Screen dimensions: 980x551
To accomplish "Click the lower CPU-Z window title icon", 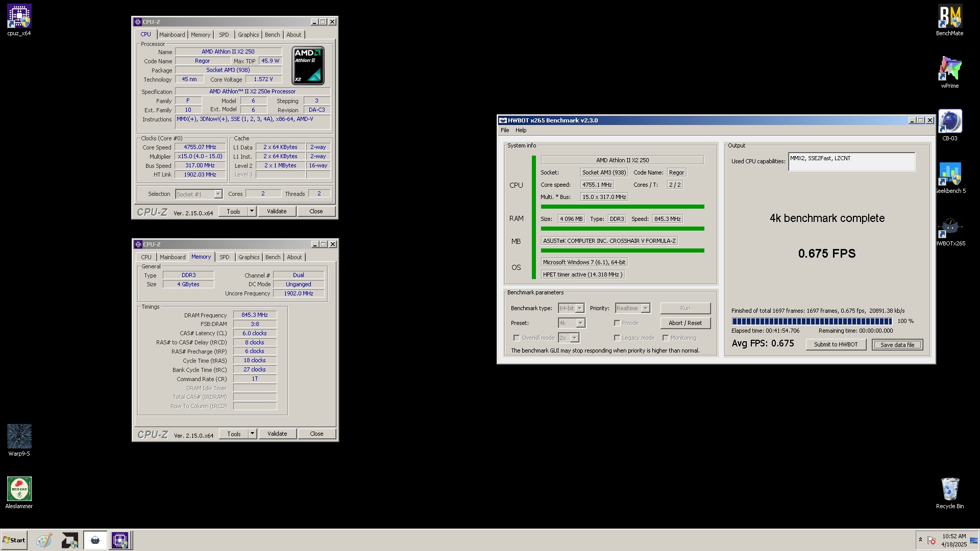I will point(138,244).
